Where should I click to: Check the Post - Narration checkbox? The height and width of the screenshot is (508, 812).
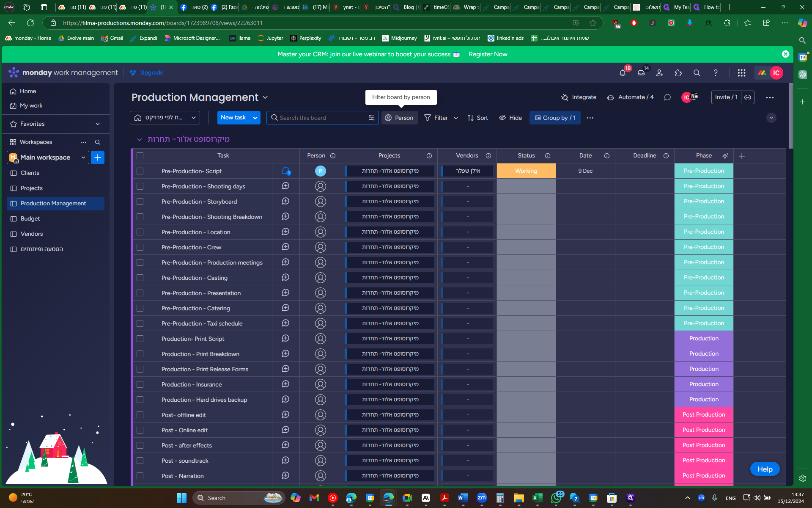[x=140, y=476]
